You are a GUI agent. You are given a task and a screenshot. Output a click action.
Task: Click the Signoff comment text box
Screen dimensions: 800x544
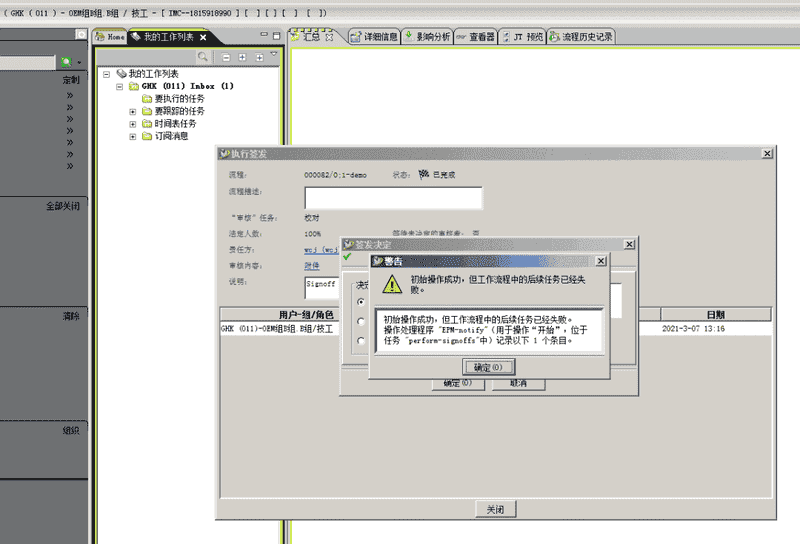pos(321,288)
